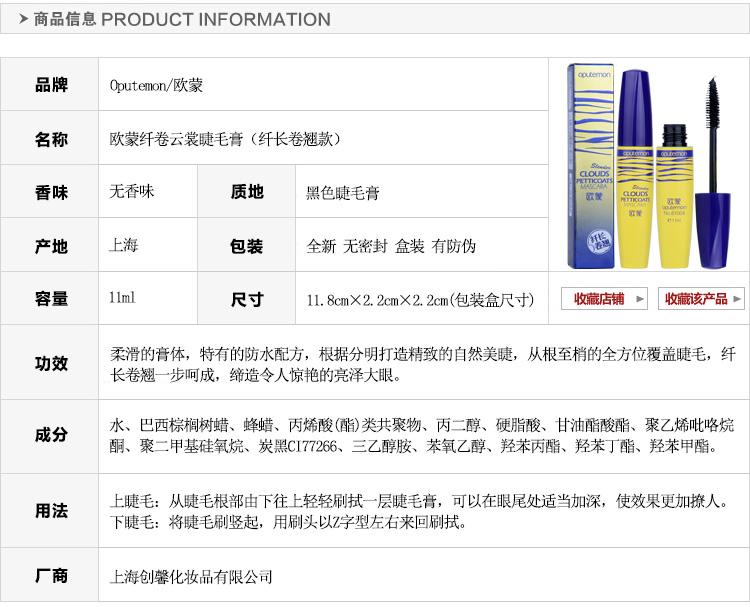Select the 质地 label cell
This screenshot has height=607, width=750.
point(246,191)
